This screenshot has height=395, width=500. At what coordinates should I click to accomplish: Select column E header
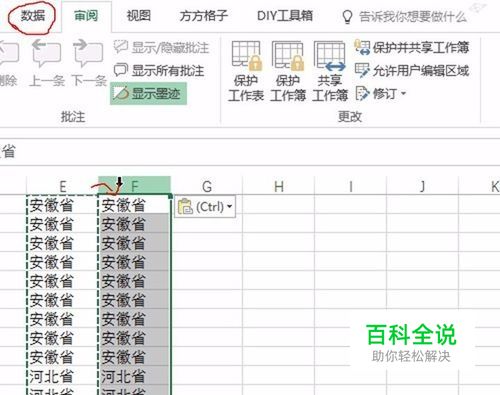click(62, 186)
